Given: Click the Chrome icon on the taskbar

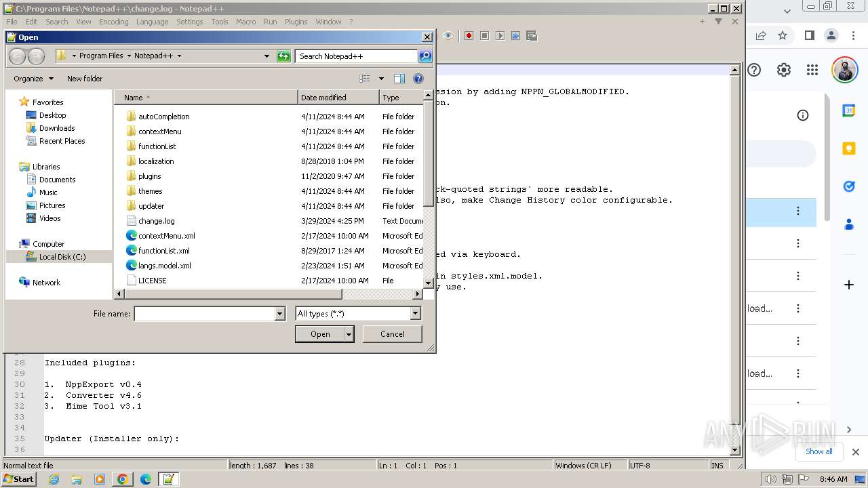Looking at the screenshot, I should (x=123, y=479).
